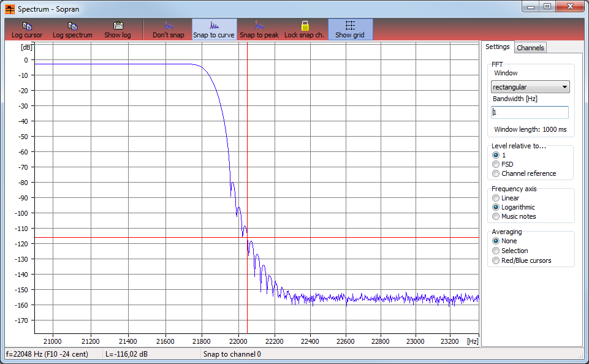589x364 pixels.
Task: Select Snap to peak mode
Action: [259, 29]
